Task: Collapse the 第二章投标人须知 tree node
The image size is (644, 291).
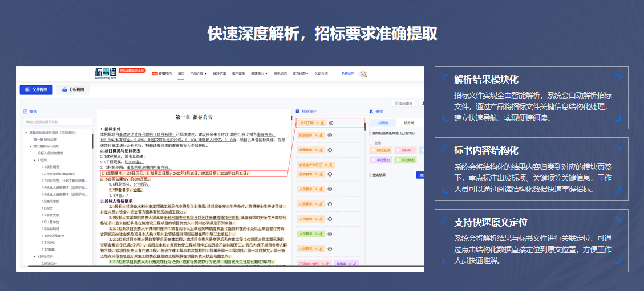Action: (x=30, y=146)
